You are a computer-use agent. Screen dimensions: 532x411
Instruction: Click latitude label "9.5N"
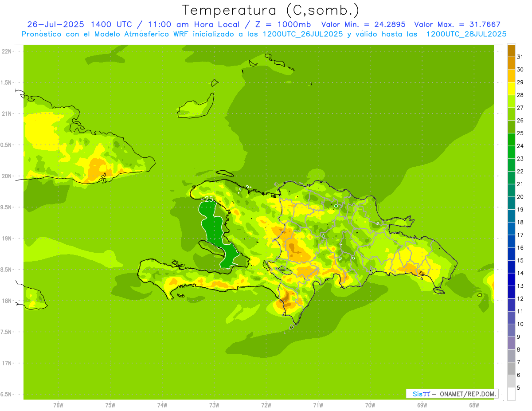coord(6,207)
